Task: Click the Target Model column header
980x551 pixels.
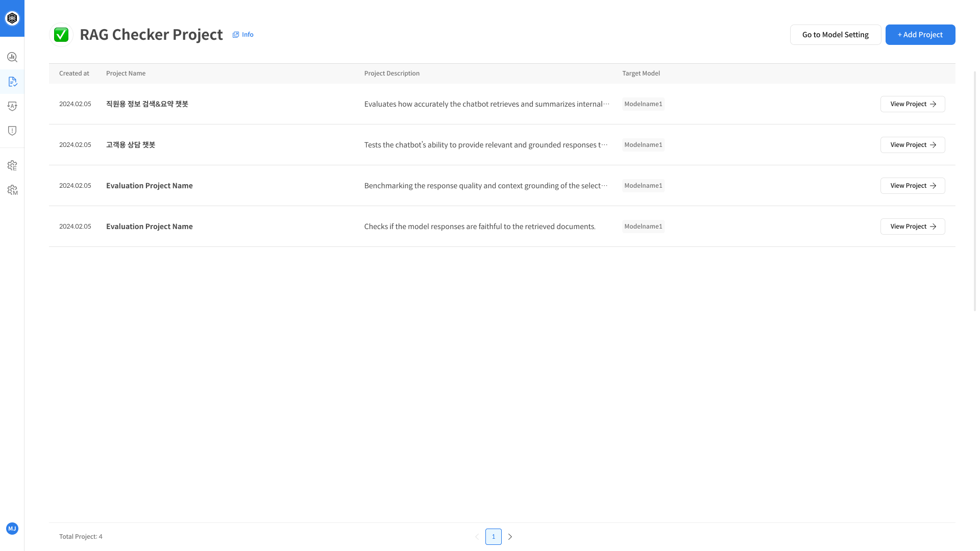Action: pyautogui.click(x=641, y=73)
